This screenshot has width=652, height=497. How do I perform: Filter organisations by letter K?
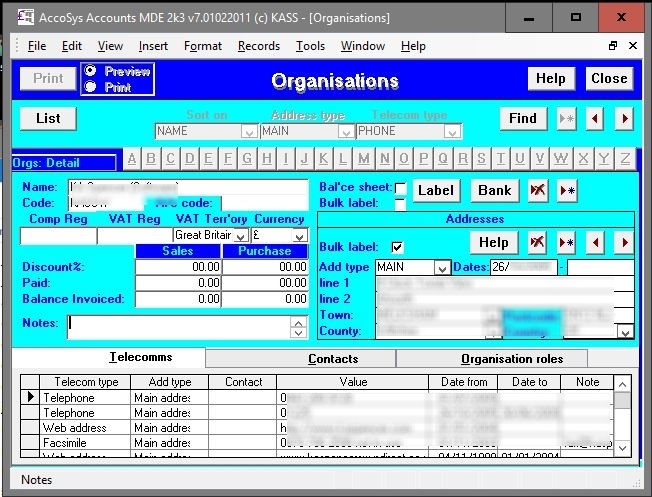click(x=324, y=158)
